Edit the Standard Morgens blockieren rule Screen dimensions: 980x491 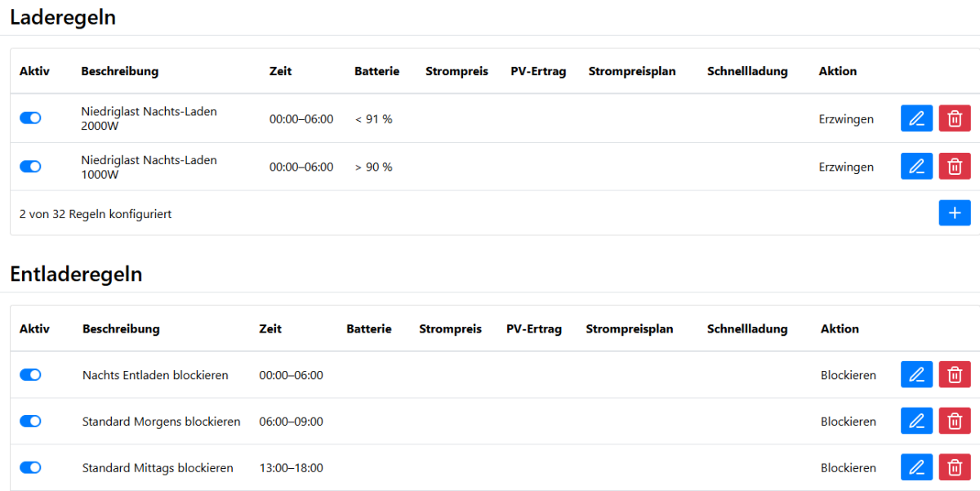[916, 422]
